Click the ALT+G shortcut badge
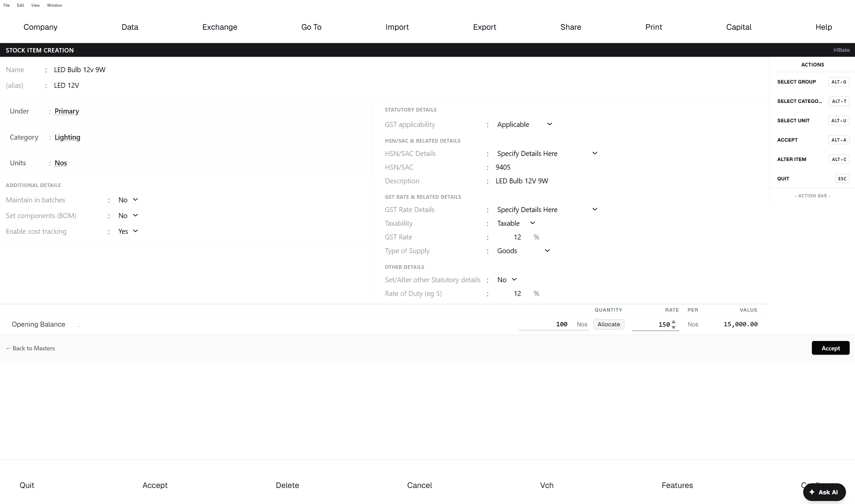This screenshot has width=855, height=504. 839,82
